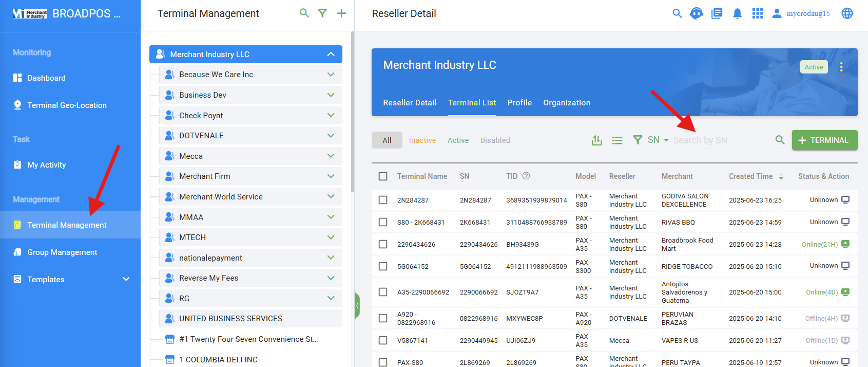The width and height of the screenshot is (868, 367).
Task: Click the Group Management icon
Action: (17, 252)
